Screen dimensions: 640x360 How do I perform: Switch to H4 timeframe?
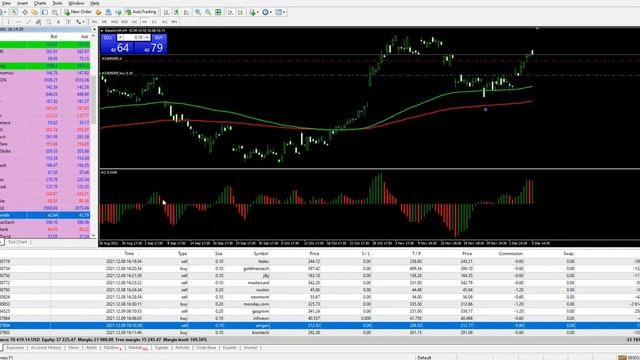pos(144,22)
